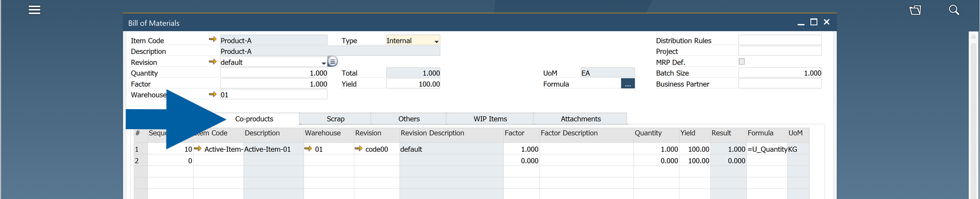Viewport: 980px width, 199px height.
Task: Open the Type dropdown showing Internal
Action: pyautogui.click(x=413, y=40)
